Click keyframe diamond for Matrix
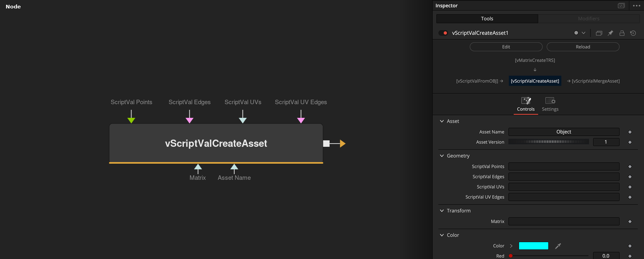The height and width of the screenshot is (259, 644). tap(630, 222)
